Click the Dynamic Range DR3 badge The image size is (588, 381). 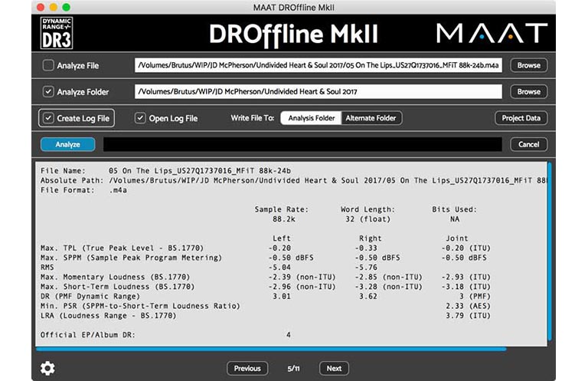(57, 33)
